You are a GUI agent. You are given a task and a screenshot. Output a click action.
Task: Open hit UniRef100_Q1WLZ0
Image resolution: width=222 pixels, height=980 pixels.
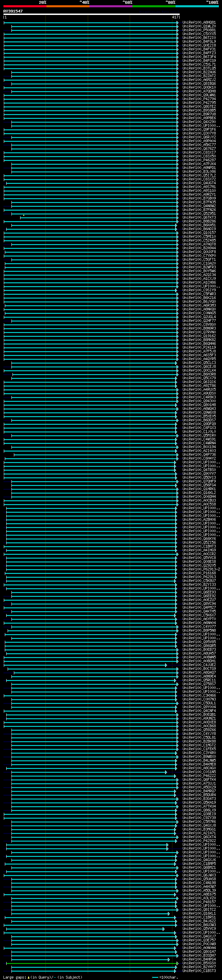[199, 26]
